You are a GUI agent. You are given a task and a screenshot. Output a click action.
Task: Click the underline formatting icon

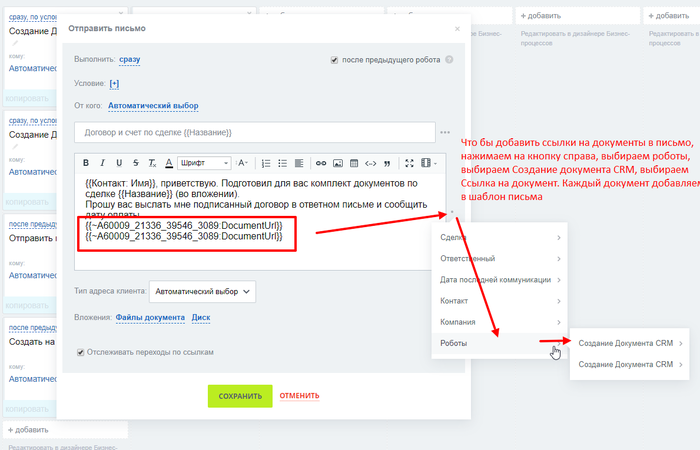tap(120, 163)
